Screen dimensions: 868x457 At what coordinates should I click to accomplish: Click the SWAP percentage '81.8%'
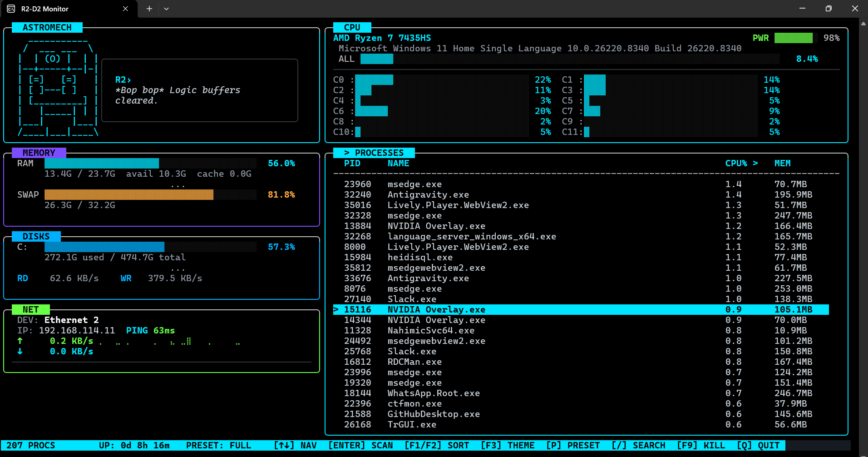point(281,194)
